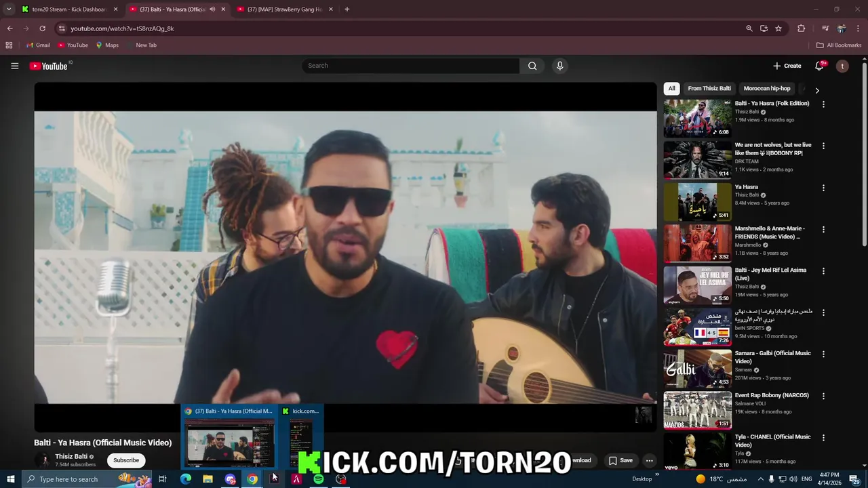868x488 pixels.
Task: Click the Create button
Action: [787, 66]
